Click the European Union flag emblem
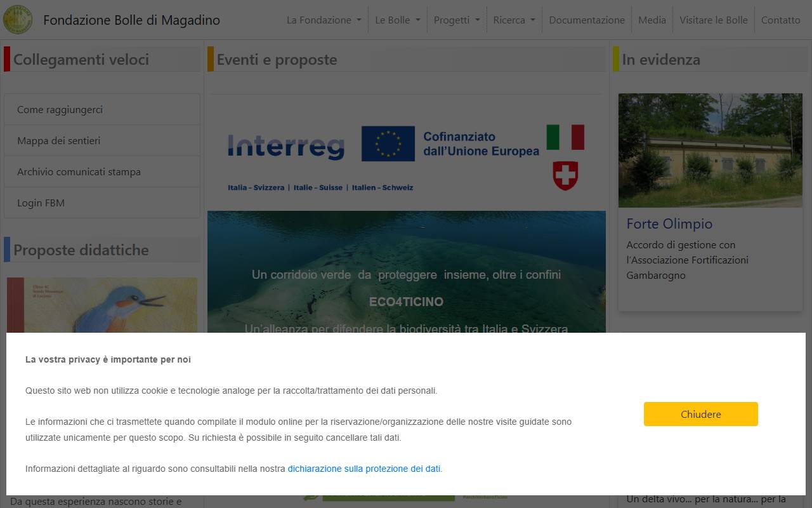812x508 pixels. [388, 144]
